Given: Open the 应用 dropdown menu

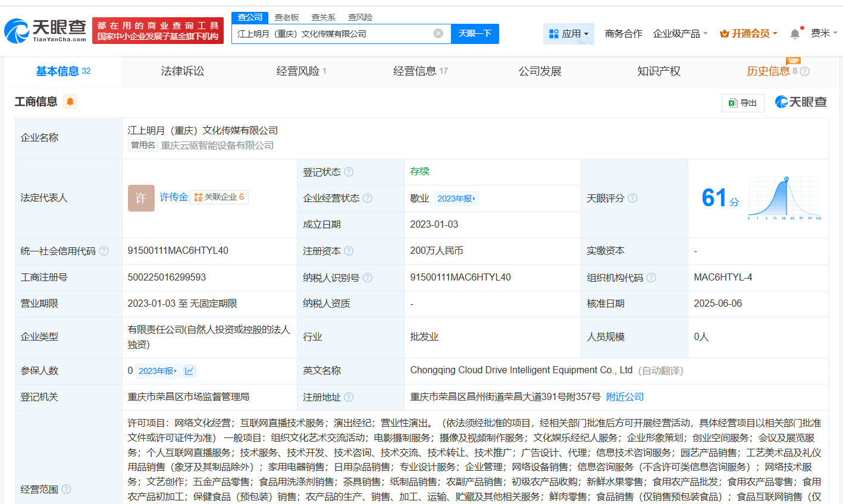Looking at the screenshot, I should [569, 34].
